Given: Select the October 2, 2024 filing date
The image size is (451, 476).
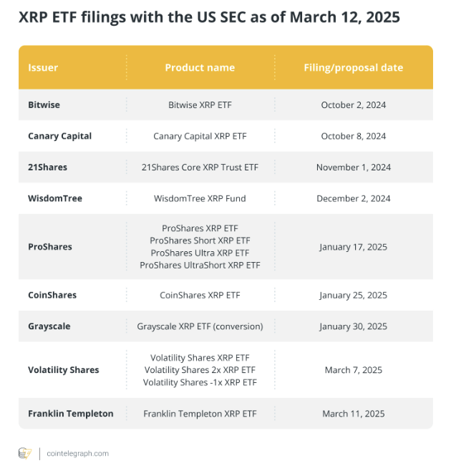Looking at the screenshot, I should pyautogui.click(x=353, y=105).
